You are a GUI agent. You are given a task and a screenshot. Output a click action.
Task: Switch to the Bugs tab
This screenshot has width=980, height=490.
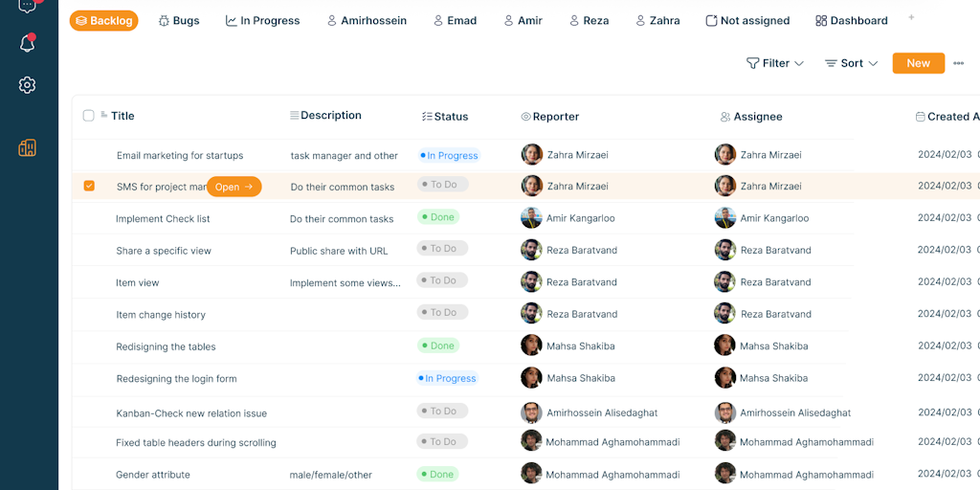(179, 20)
